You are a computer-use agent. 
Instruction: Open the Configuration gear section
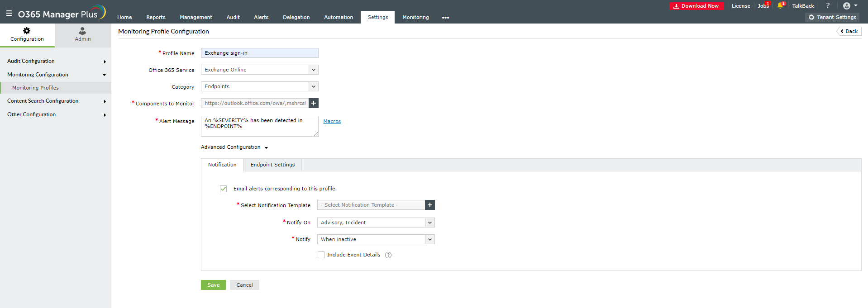coord(27,35)
